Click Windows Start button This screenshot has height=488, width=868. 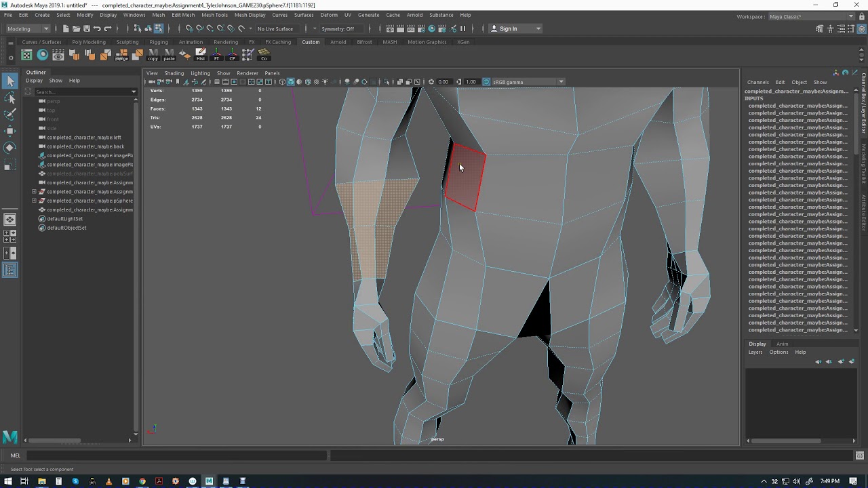point(7,481)
